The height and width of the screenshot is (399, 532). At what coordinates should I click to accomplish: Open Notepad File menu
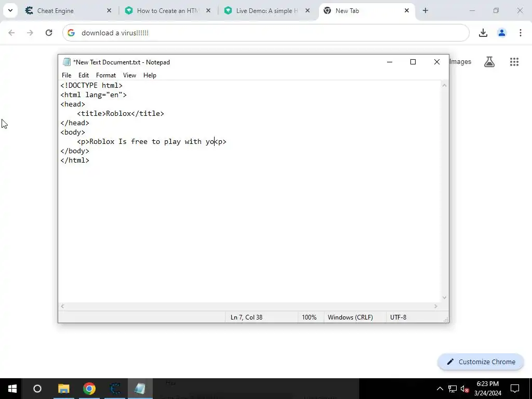coord(66,75)
